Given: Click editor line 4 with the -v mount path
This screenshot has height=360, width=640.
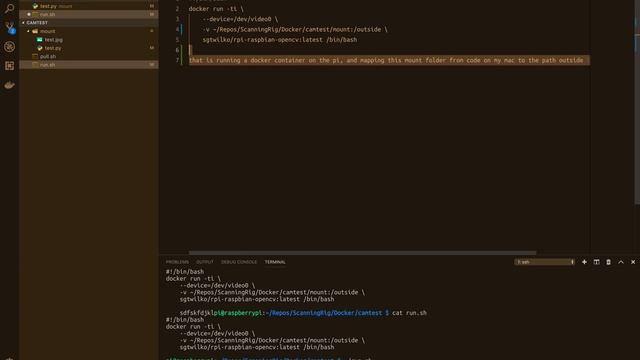Looking at the screenshot, I should [295, 29].
